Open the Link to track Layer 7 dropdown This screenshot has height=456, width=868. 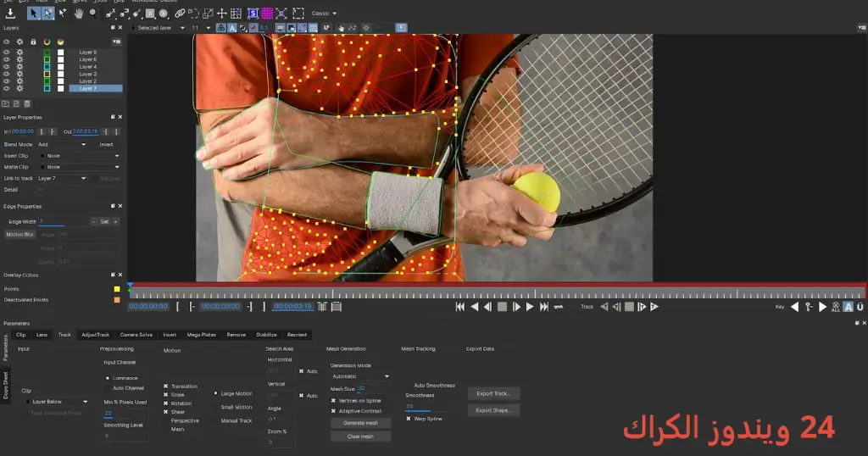coord(62,178)
